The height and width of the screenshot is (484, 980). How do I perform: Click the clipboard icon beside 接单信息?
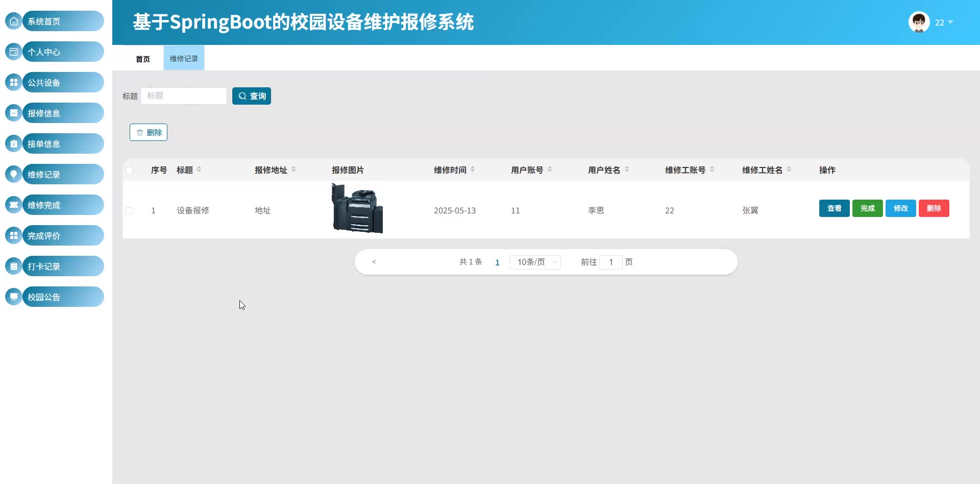(x=14, y=143)
